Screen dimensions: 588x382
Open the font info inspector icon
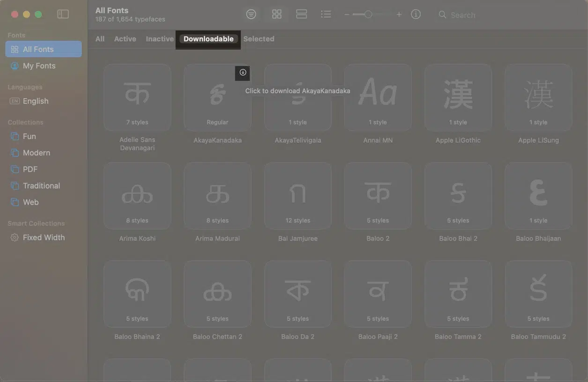pyautogui.click(x=416, y=15)
